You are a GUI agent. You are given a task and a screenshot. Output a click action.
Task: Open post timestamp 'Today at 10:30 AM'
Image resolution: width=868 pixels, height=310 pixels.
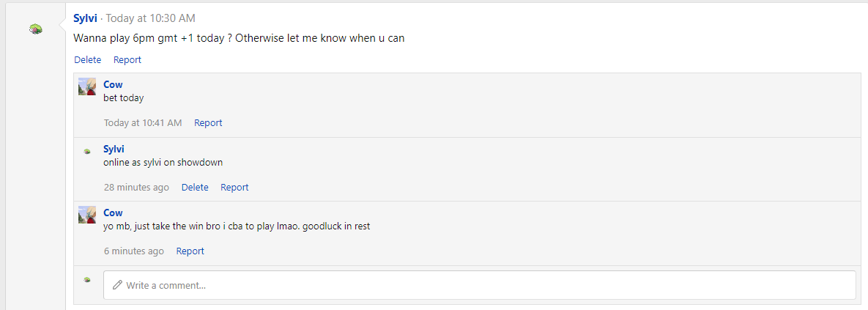151,18
